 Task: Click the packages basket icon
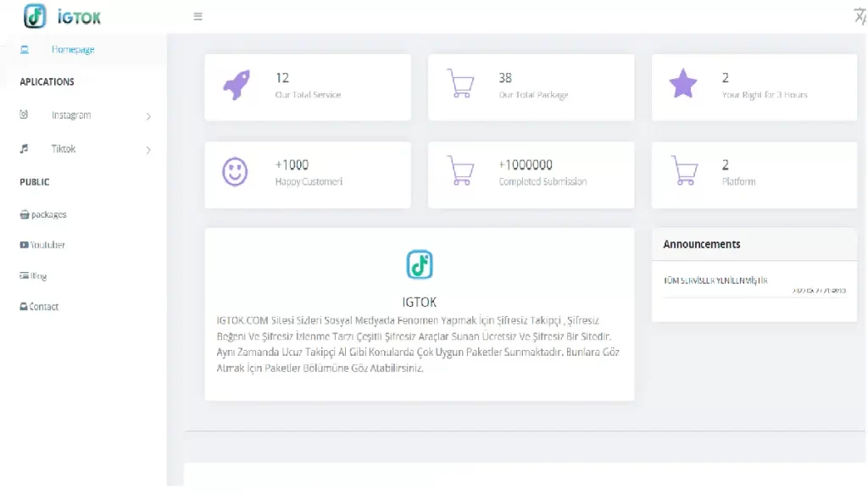coord(25,214)
